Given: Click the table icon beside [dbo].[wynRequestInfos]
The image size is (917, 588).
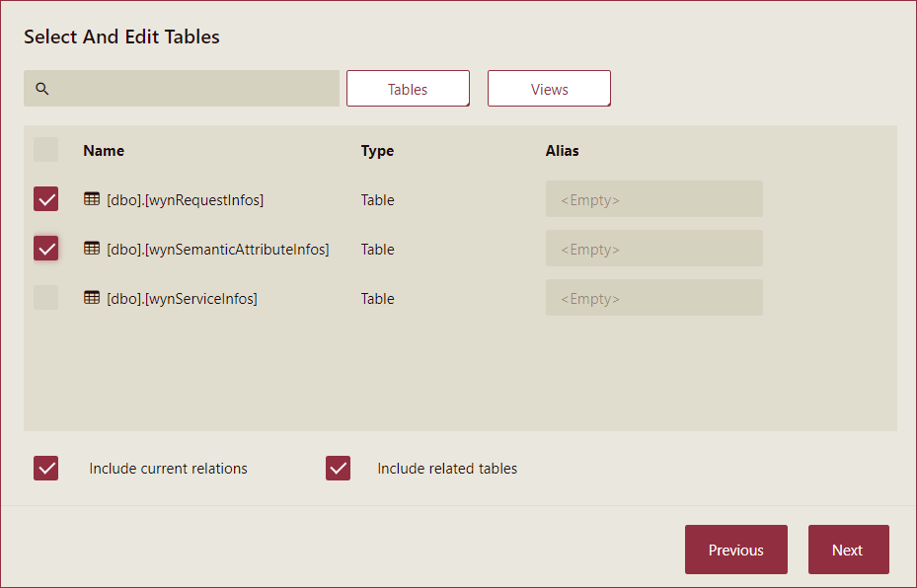Looking at the screenshot, I should [92, 199].
